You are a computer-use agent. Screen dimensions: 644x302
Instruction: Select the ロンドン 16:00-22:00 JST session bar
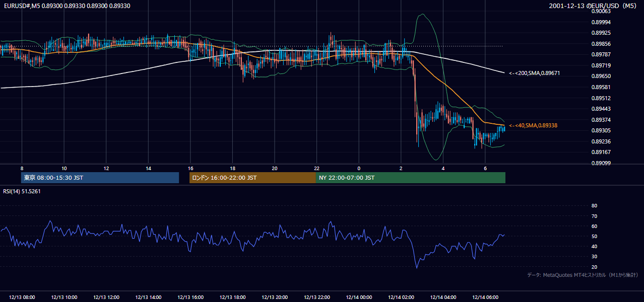252,178
